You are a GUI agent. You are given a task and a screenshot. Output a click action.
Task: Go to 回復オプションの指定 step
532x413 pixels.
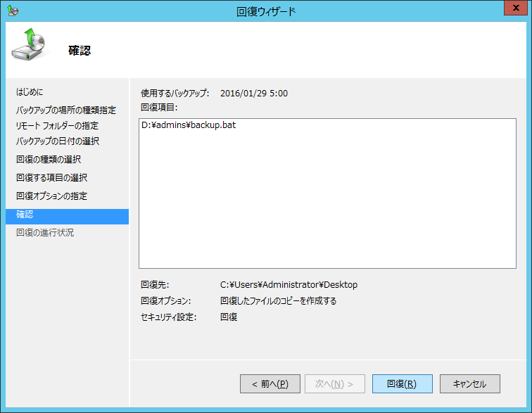point(51,196)
